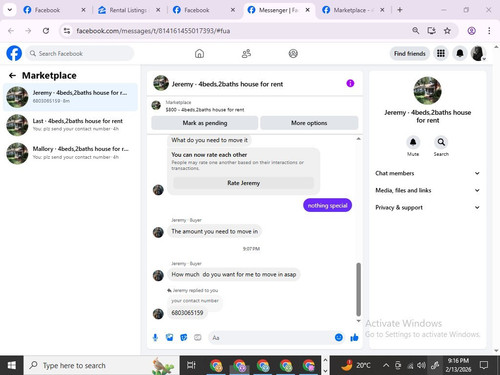Expand Media, files and links
The height and width of the screenshot is (375, 500).
point(427,190)
